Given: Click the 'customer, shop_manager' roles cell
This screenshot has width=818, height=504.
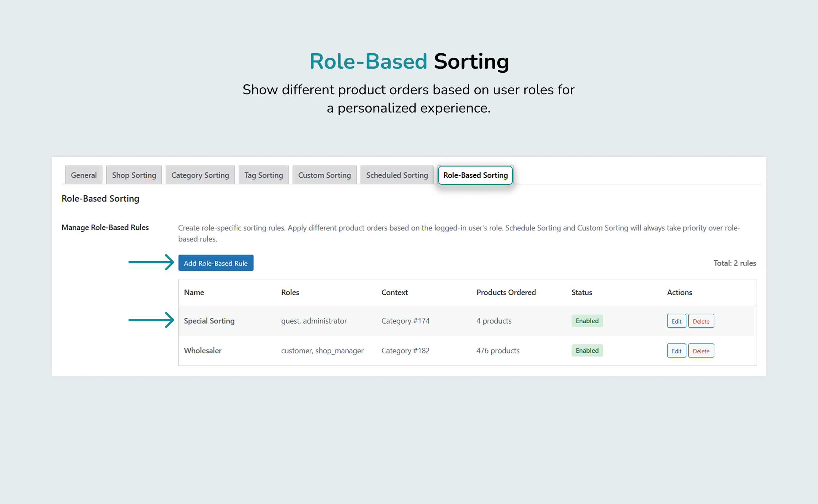Looking at the screenshot, I should tap(322, 351).
